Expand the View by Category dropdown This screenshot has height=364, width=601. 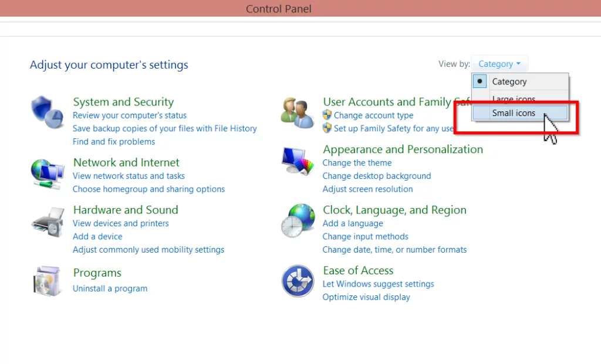499,64
